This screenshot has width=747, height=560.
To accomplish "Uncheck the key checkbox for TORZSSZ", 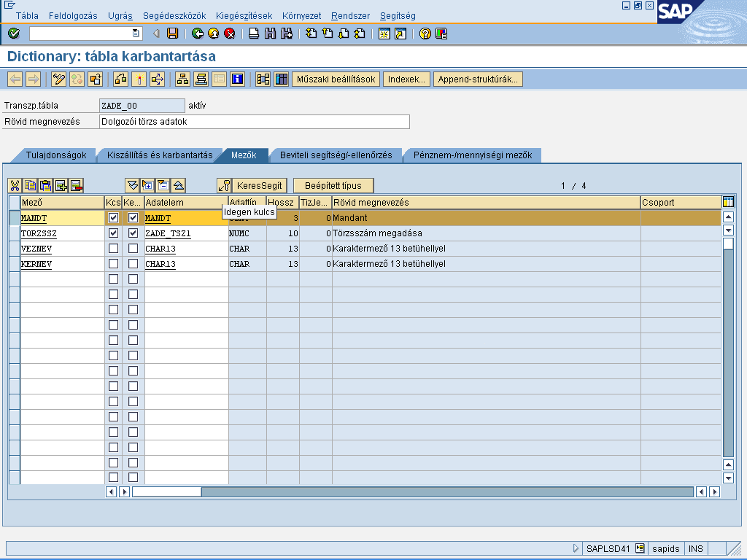I will [x=113, y=233].
